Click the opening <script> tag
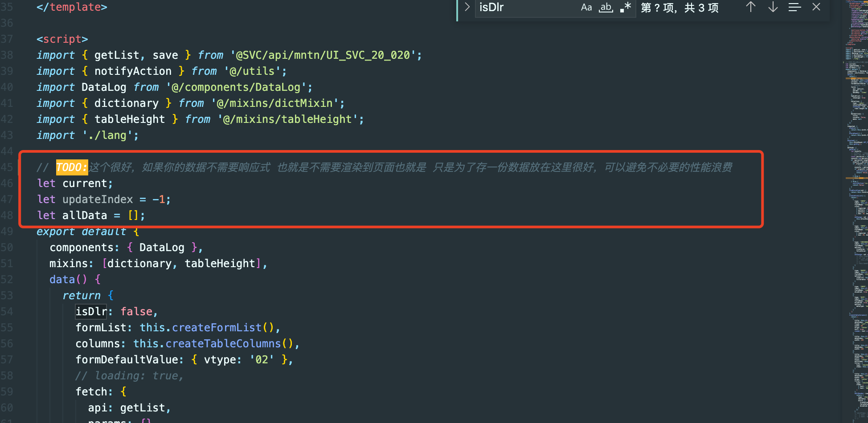The height and width of the screenshot is (423, 868). tap(62, 39)
